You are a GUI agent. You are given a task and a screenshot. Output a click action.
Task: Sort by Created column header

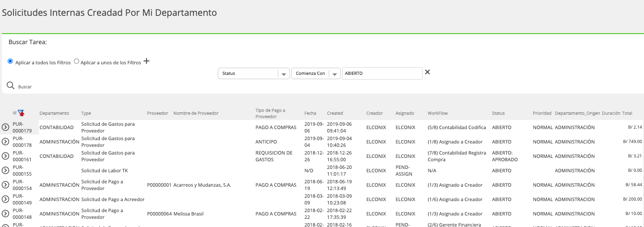click(x=335, y=113)
